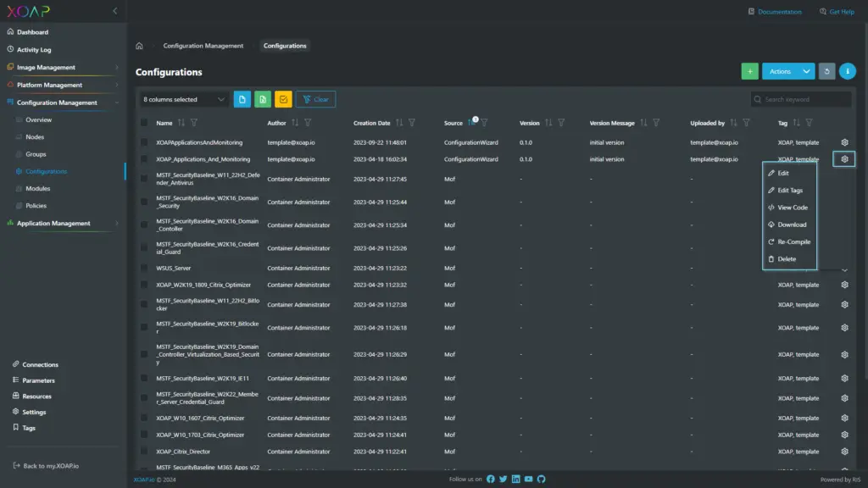
Task: Filter the Source column
Action: 484,123
